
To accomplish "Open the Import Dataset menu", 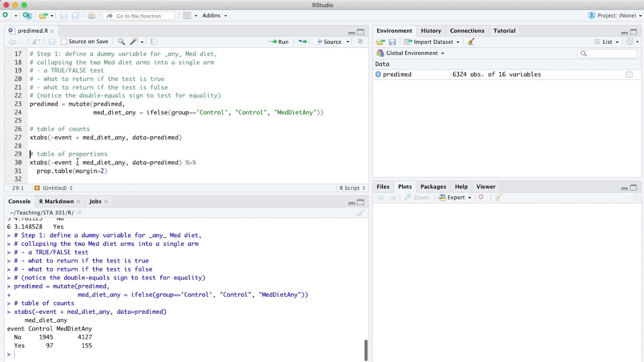I will point(432,42).
